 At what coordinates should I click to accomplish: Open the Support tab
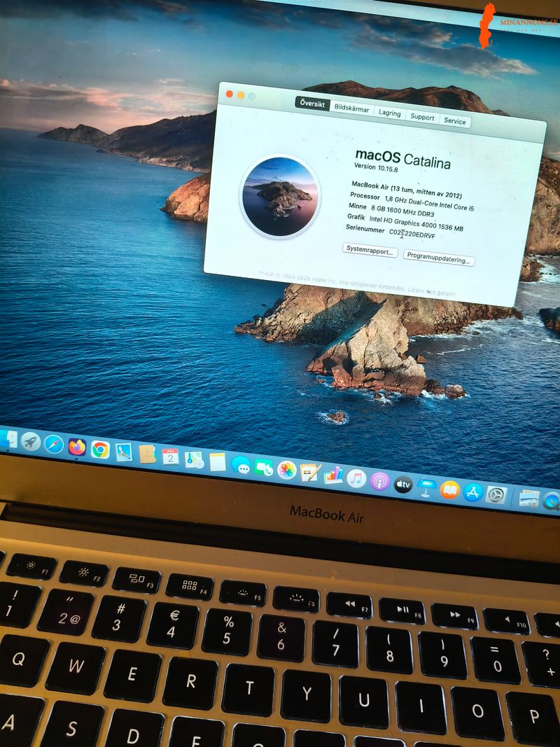(x=422, y=117)
